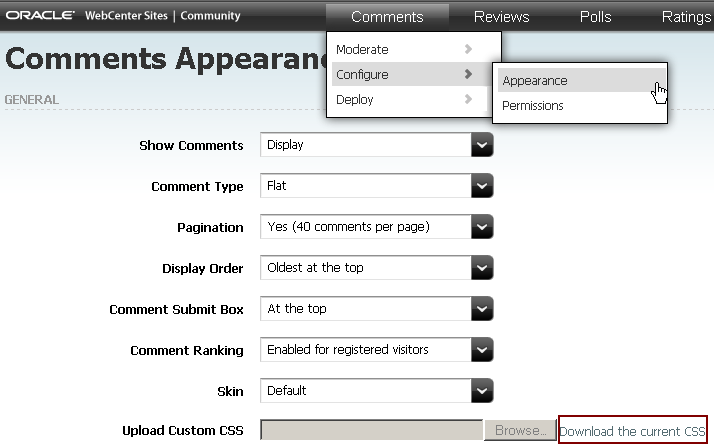Screen dimensions: 714x445
Task: Click the Comments Appearance page heading
Action: [166, 60]
